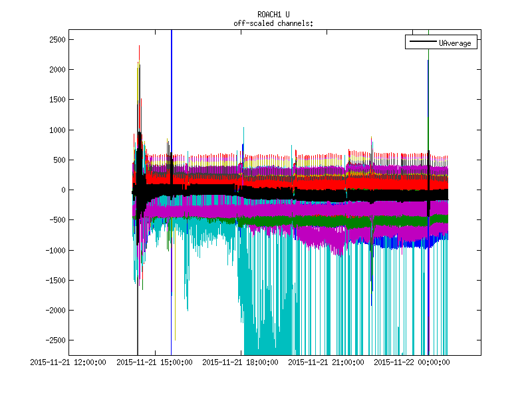Click the 'off-scaled channels:' subtitle text
Screen dimensions: 532x399
pos(273,23)
